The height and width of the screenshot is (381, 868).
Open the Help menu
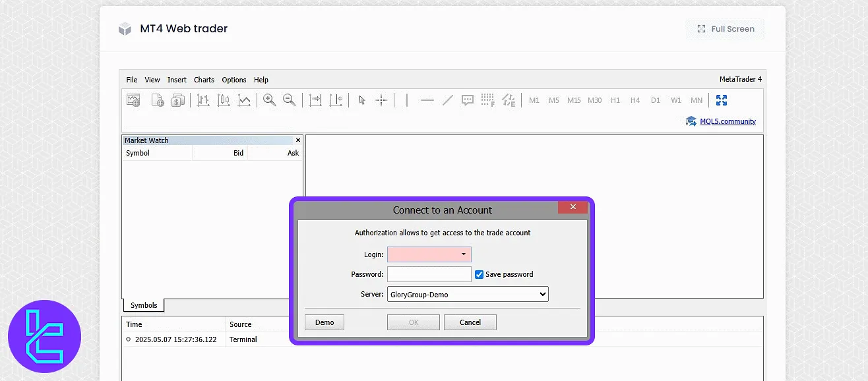[x=261, y=80]
